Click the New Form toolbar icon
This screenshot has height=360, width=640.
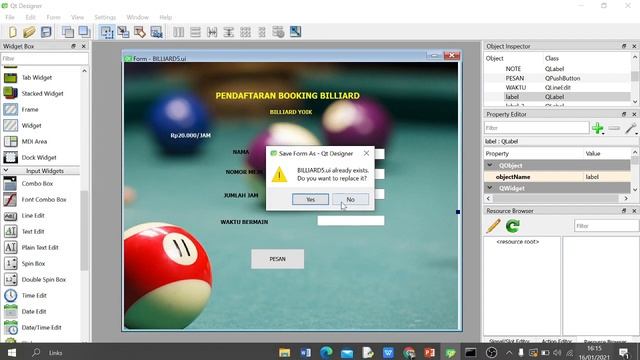[12, 32]
